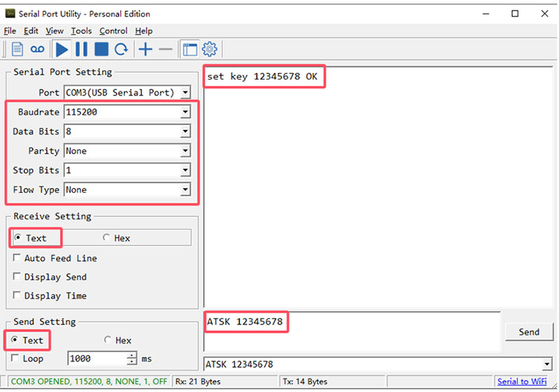Click the plus toolbar icon
Screen dimensions: 559x392
[x=145, y=49]
